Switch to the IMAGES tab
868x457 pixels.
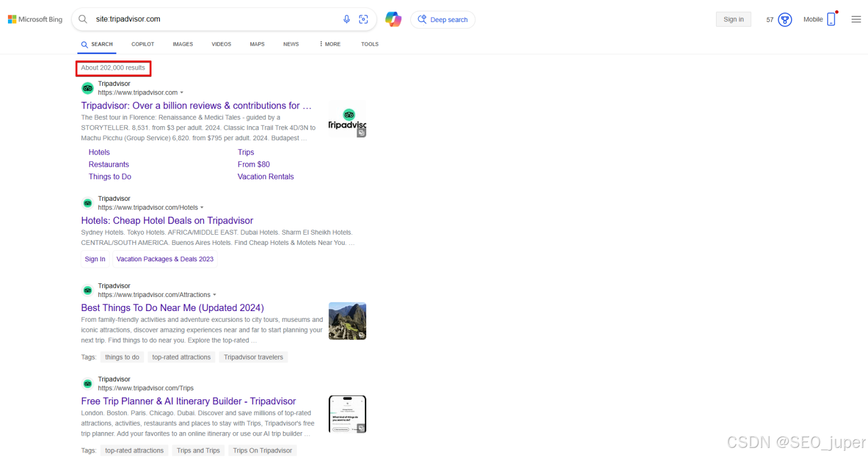(x=183, y=44)
